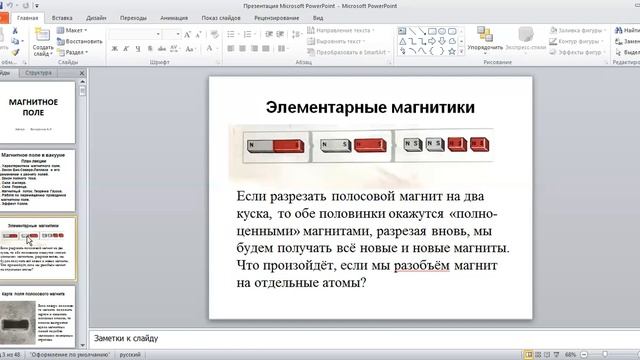This screenshot has height=360, width=640.
Task: Select the right arrow shape
Action: [x=432, y=41]
